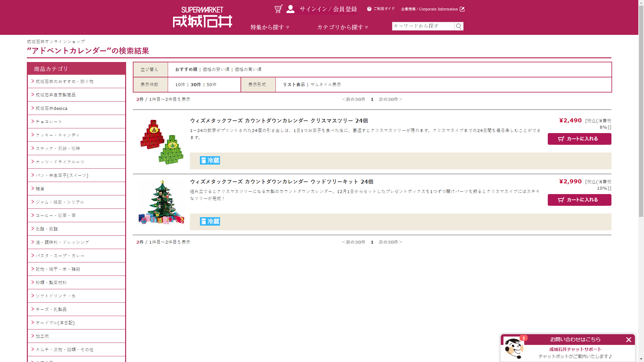Open コーヒー・紅茶・茶 category
The width and height of the screenshot is (644, 362).
(x=56, y=216)
